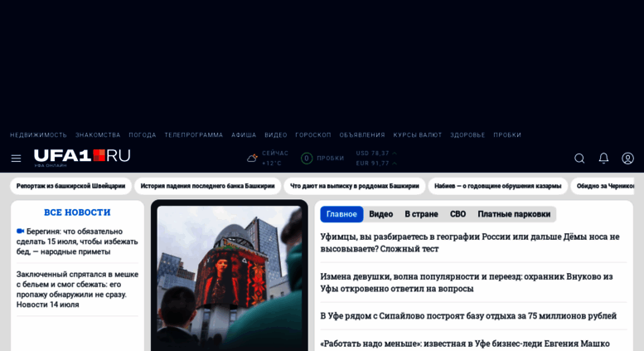Open Евгения Машко business lady article

tap(465, 344)
